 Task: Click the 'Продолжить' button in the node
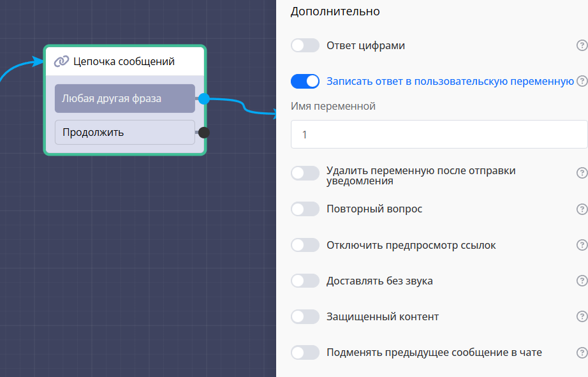tap(124, 133)
